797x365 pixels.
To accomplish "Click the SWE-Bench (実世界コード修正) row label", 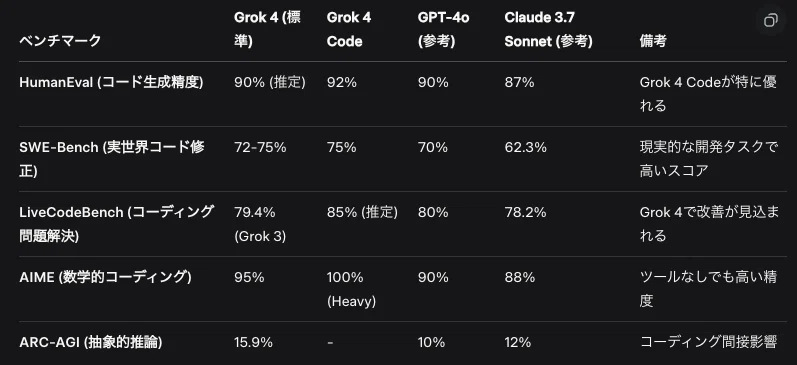I will (x=112, y=159).
